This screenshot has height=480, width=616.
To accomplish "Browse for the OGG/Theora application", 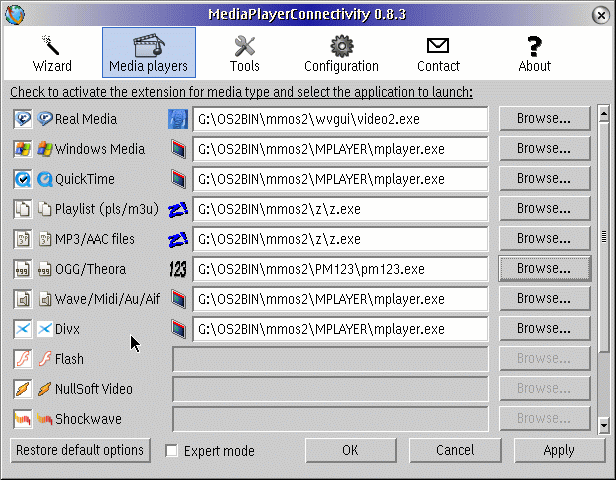I will point(544,269).
